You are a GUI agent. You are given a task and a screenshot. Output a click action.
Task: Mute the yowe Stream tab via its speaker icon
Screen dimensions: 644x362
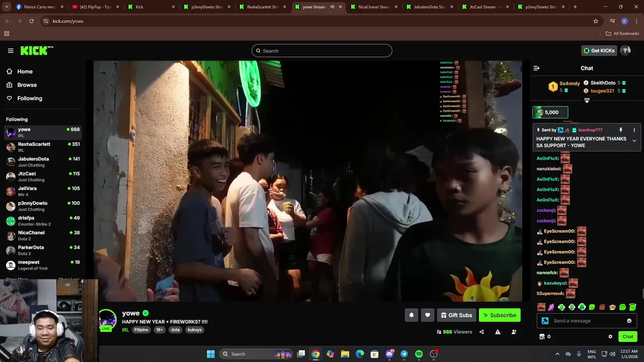pos(332,7)
